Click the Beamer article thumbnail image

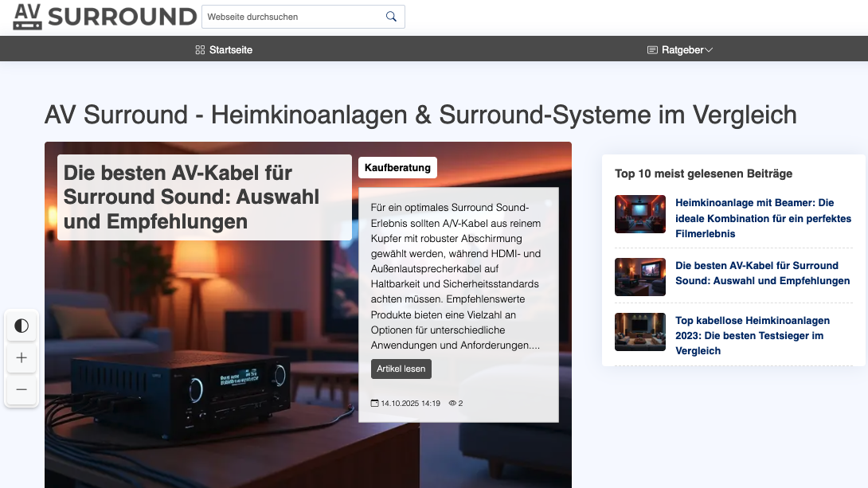point(639,214)
